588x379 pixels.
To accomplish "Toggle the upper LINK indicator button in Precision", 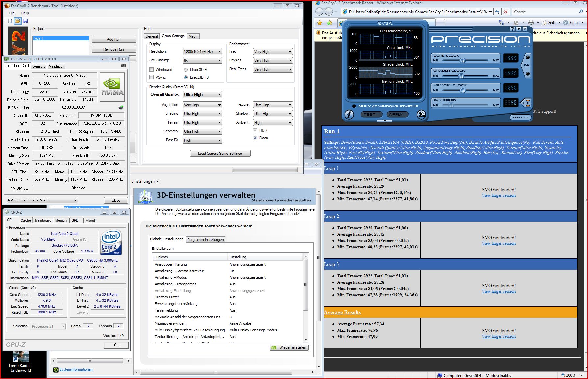I will point(528,58).
